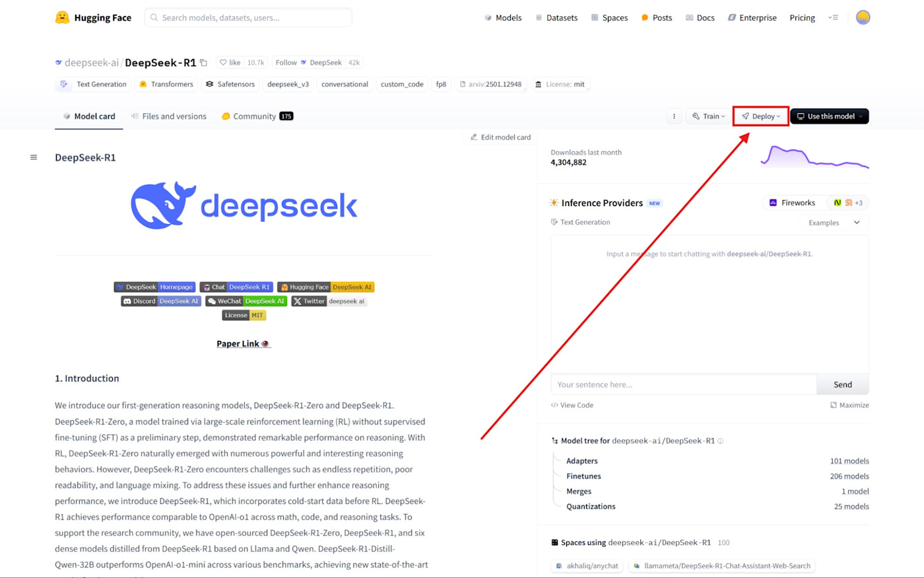924x578 pixels.
Task: Click the conversational tag
Action: (345, 85)
